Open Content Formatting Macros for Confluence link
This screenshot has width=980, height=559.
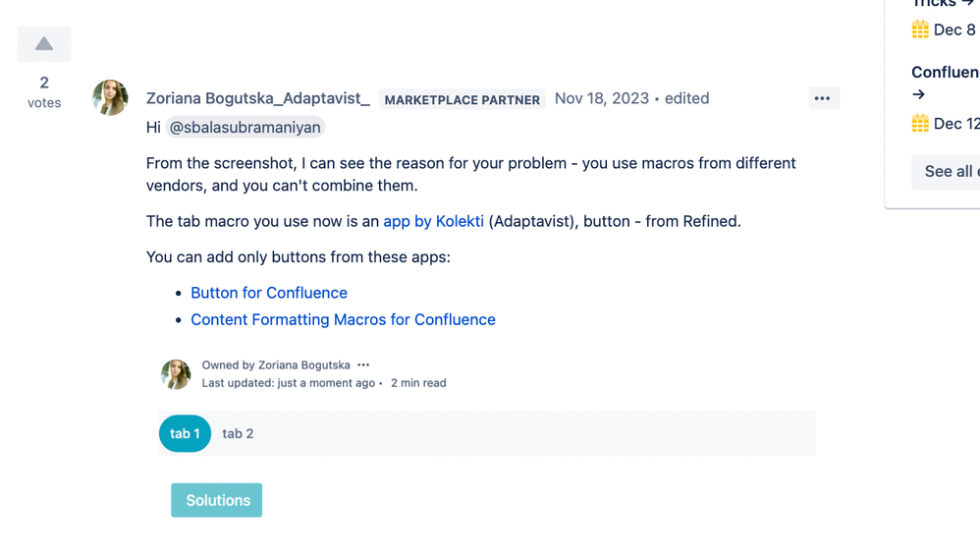tap(343, 319)
